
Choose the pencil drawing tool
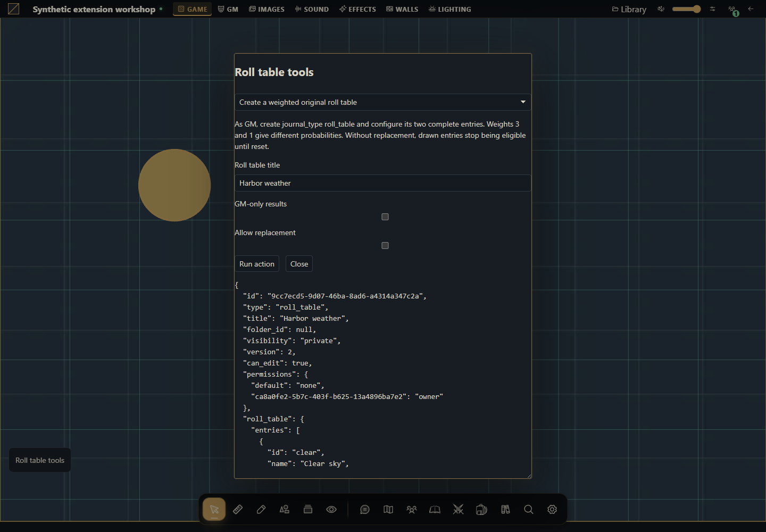[261, 509]
